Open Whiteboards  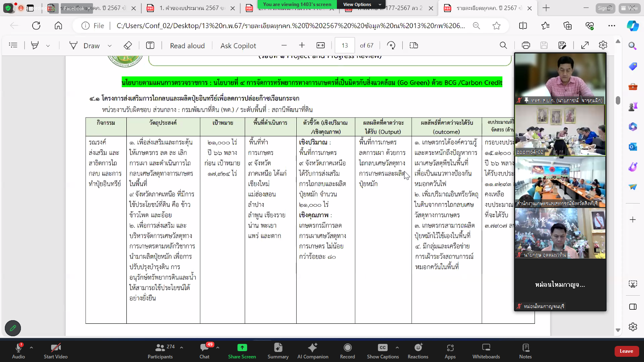486,351
